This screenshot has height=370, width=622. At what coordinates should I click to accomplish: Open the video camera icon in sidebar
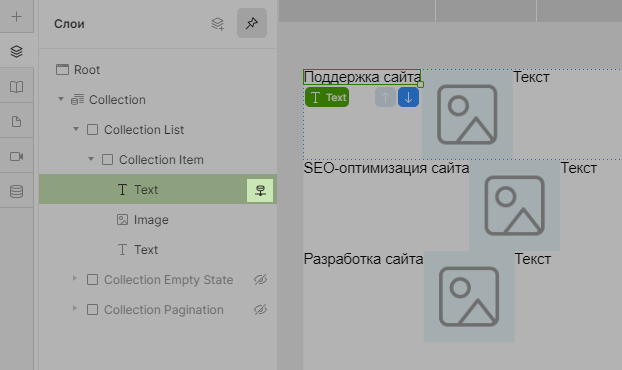pyautogui.click(x=16, y=156)
